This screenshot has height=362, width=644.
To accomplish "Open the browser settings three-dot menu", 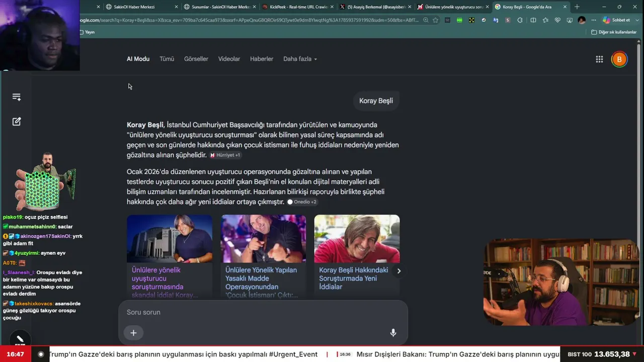I will (x=594, y=20).
